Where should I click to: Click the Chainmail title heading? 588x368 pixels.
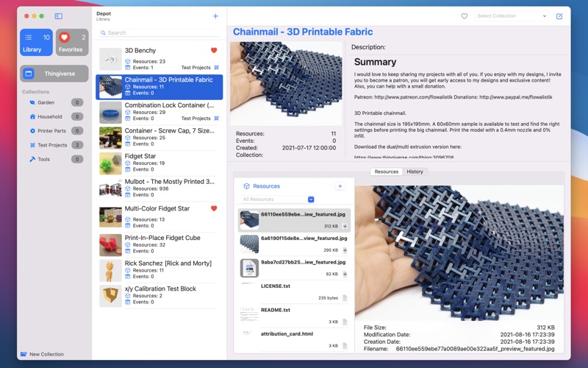(303, 32)
